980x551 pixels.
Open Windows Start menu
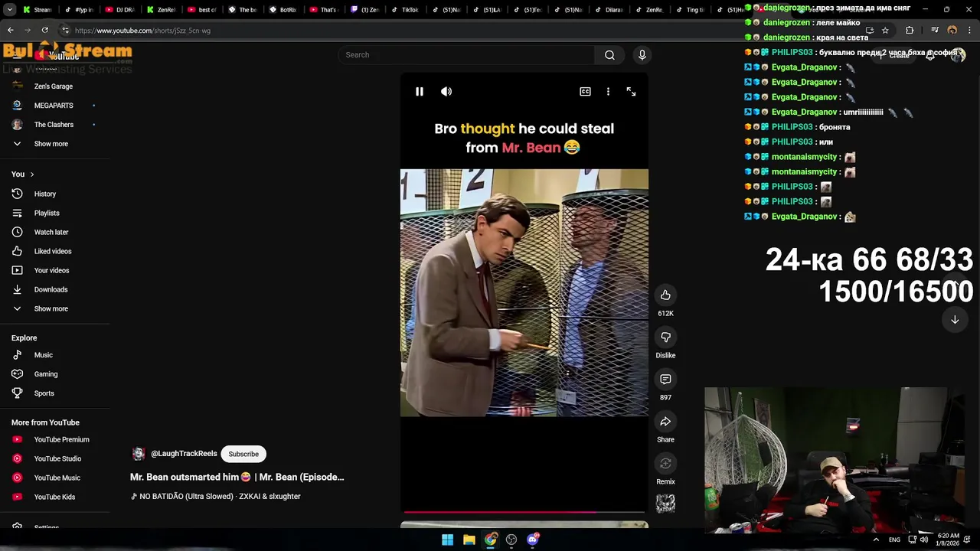click(448, 540)
